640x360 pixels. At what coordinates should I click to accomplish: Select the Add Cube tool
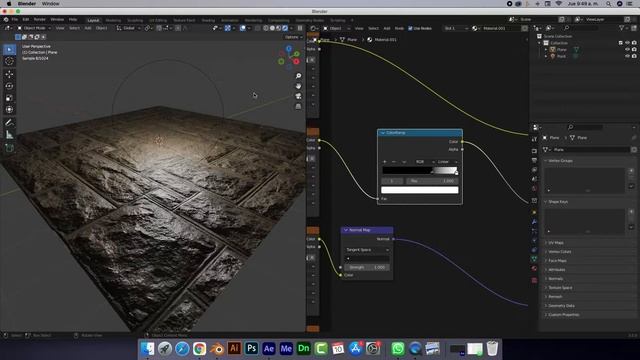coord(9,148)
